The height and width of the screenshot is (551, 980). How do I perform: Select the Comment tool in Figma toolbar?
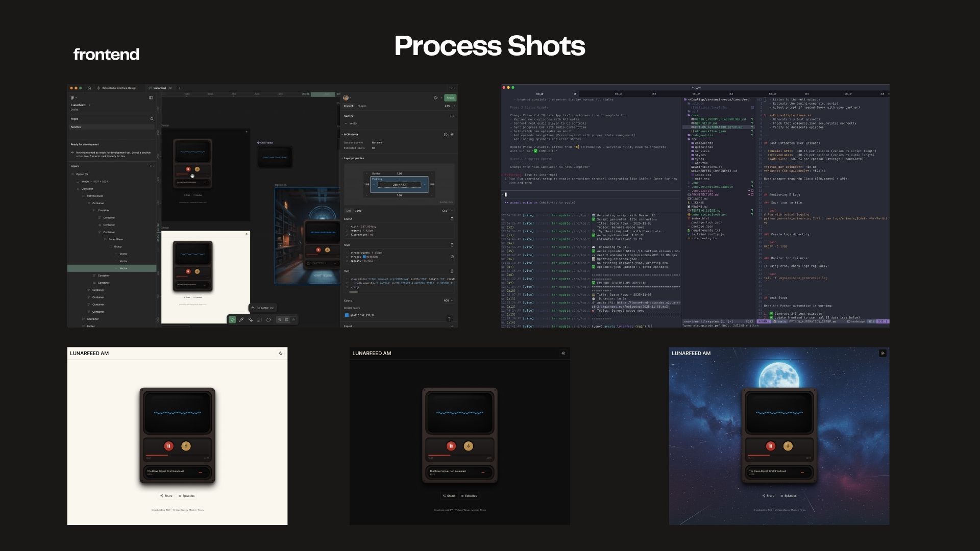coord(268,320)
